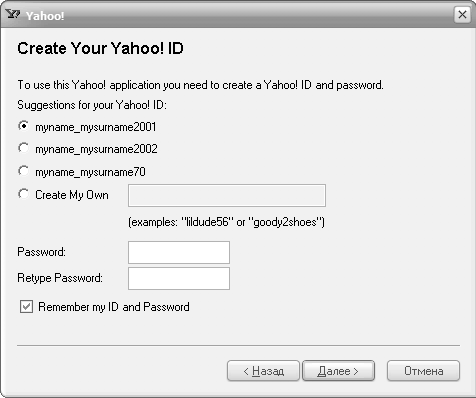This screenshot has width=476, height=398.
Task: Continue with the Далее button
Action: pyautogui.click(x=338, y=371)
